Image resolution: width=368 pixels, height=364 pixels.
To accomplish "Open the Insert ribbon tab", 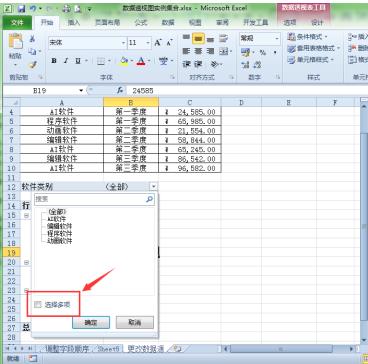I will point(74,23).
